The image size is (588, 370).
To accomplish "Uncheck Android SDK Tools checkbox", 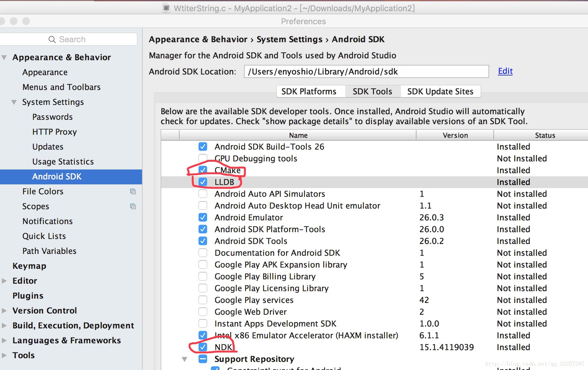I will 203,241.
